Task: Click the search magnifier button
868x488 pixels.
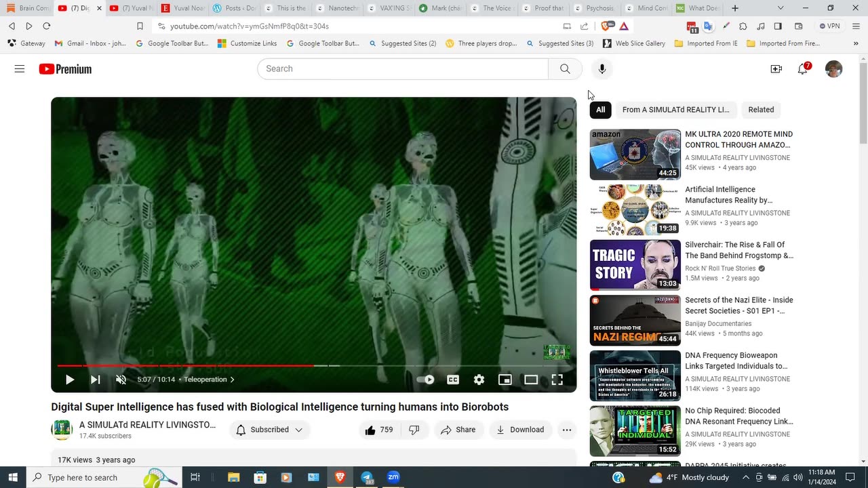Action: [x=565, y=68]
